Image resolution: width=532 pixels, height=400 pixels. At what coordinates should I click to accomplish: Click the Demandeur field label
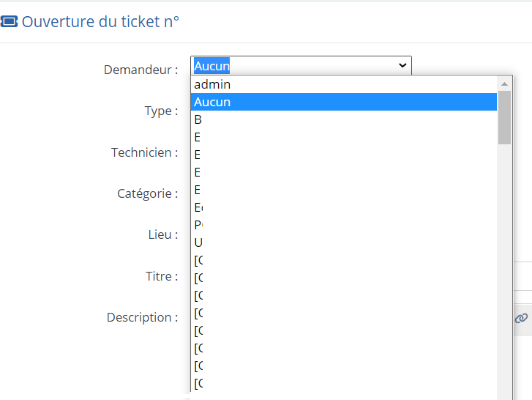pos(141,70)
